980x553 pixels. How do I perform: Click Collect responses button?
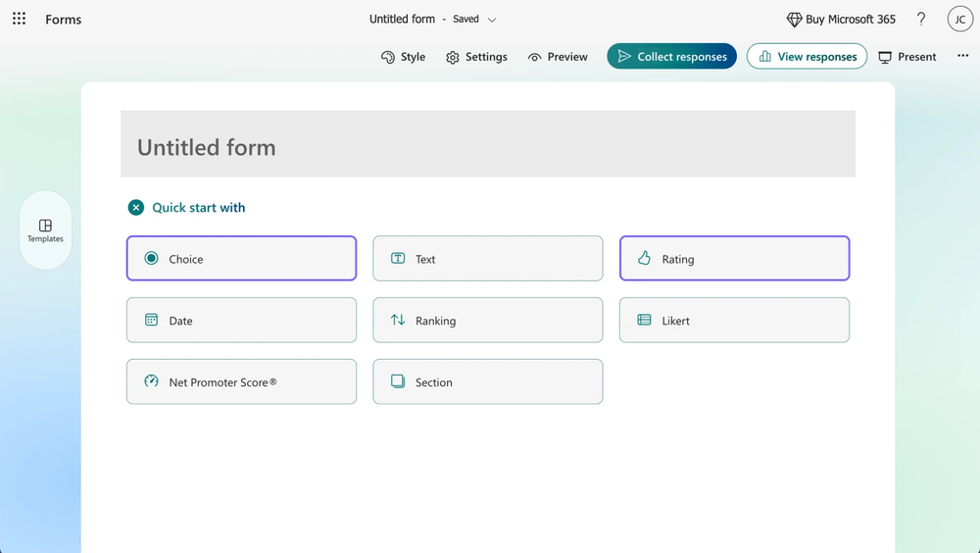tap(671, 57)
